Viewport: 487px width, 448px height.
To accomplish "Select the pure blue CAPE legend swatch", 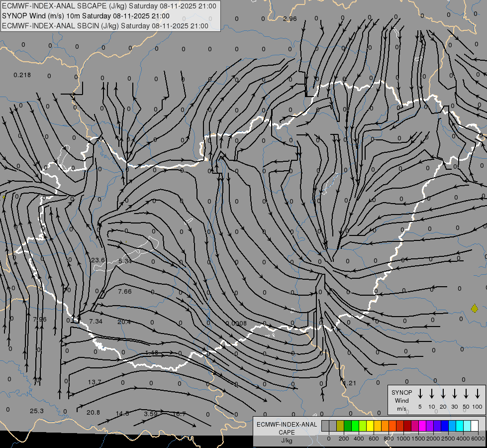I will tap(445, 426).
